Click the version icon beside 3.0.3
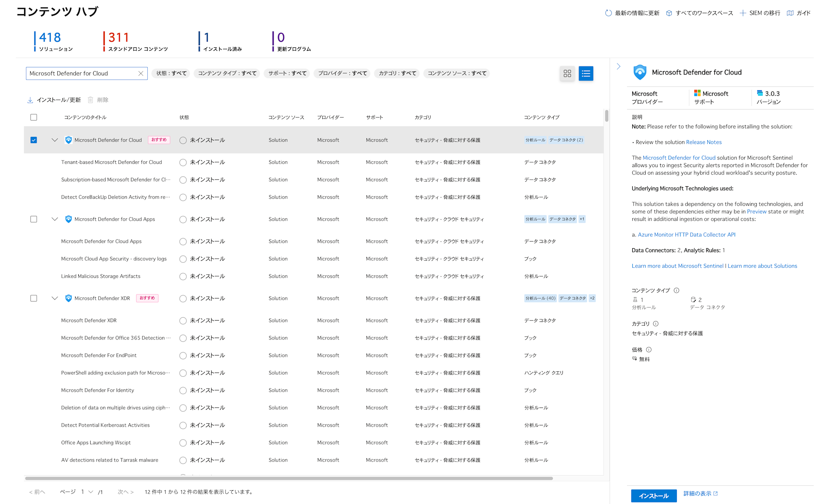The height and width of the screenshot is (504, 832). (x=760, y=93)
